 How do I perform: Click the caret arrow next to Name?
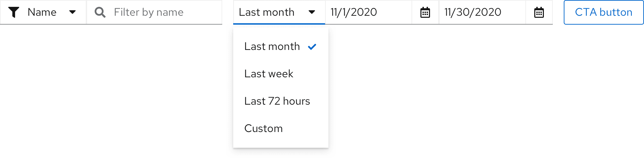coord(72,12)
